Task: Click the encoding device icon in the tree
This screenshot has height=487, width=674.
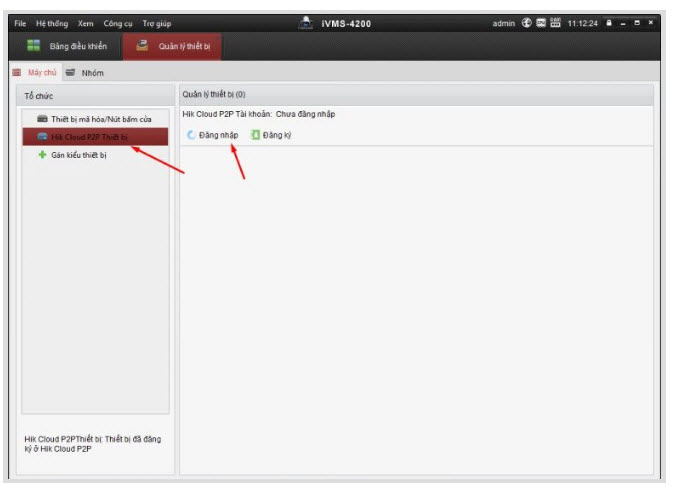Action: click(x=42, y=119)
